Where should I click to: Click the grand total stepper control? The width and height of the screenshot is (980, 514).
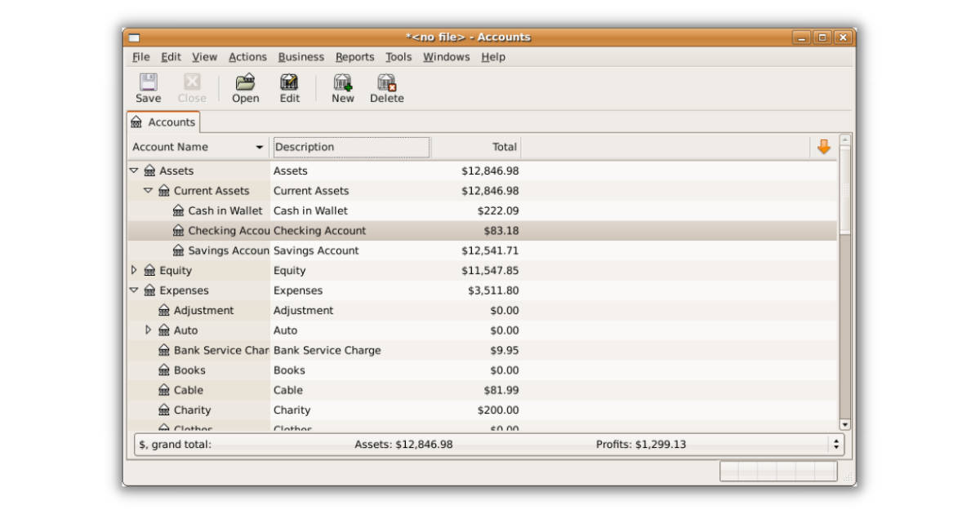pyautogui.click(x=835, y=444)
